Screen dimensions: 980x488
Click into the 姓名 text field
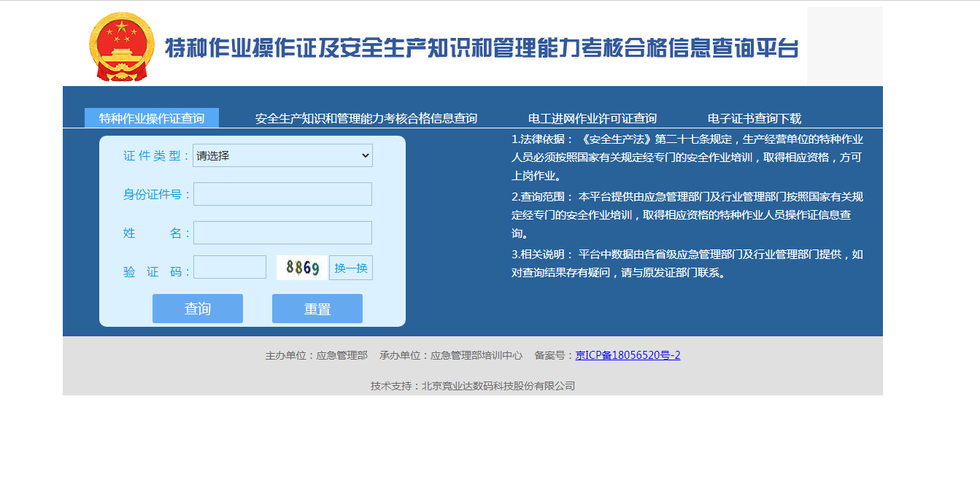click(x=282, y=233)
